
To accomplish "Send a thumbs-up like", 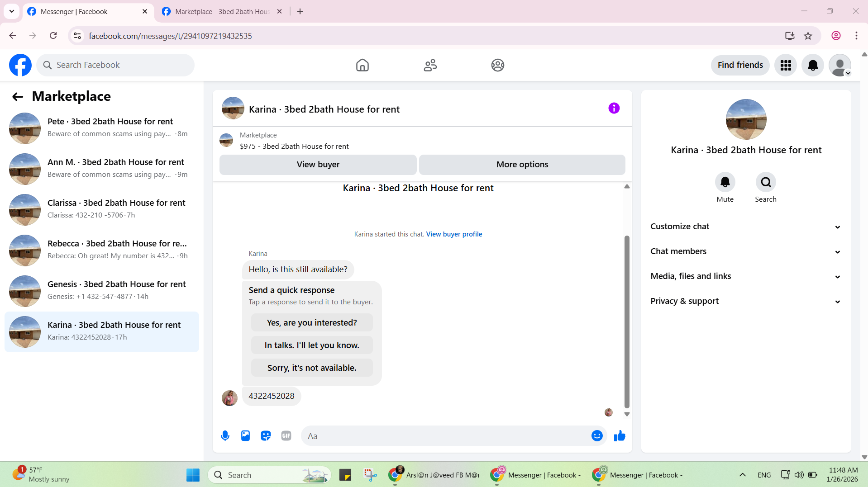I will coord(620,436).
